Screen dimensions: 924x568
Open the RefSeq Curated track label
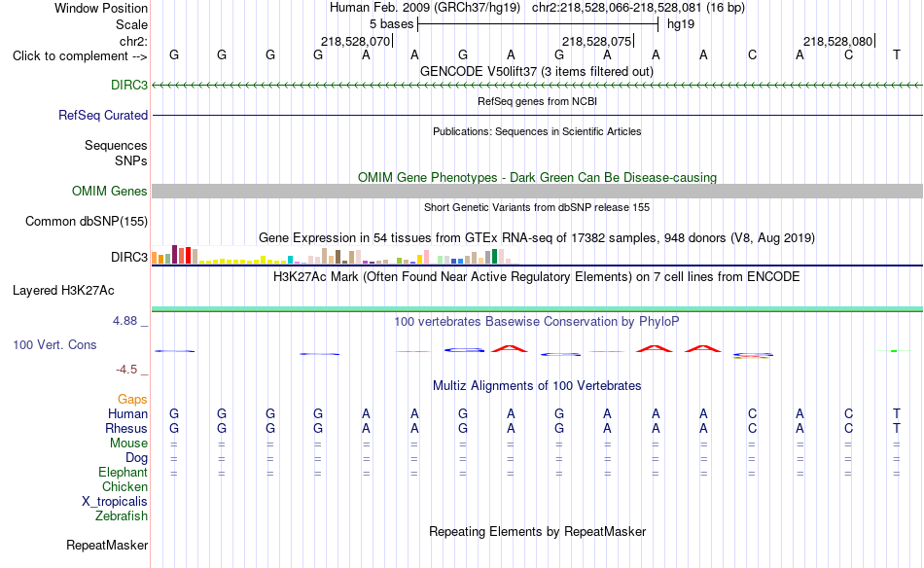(x=102, y=115)
